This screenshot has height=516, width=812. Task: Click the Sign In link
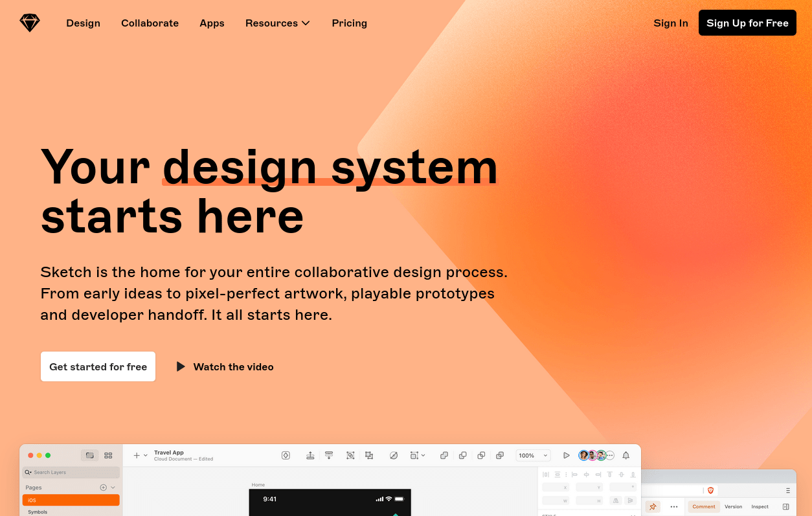(x=671, y=23)
